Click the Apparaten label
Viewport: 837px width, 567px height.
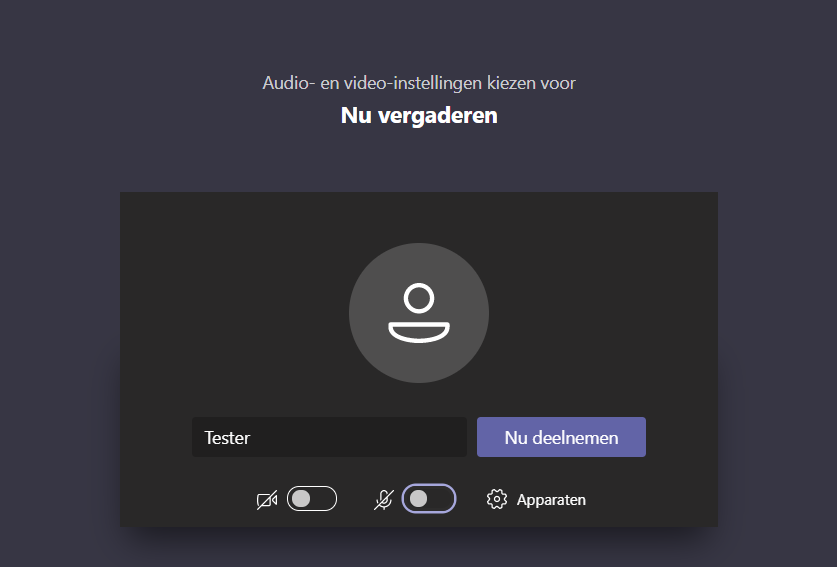pos(551,500)
